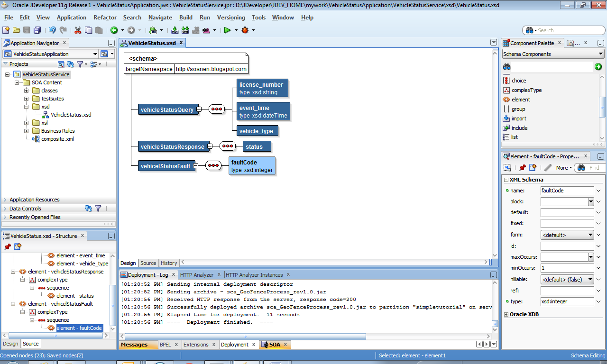This screenshot has height=364, width=607.
Task: Click the Cut scissors icon
Action: (x=78, y=30)
